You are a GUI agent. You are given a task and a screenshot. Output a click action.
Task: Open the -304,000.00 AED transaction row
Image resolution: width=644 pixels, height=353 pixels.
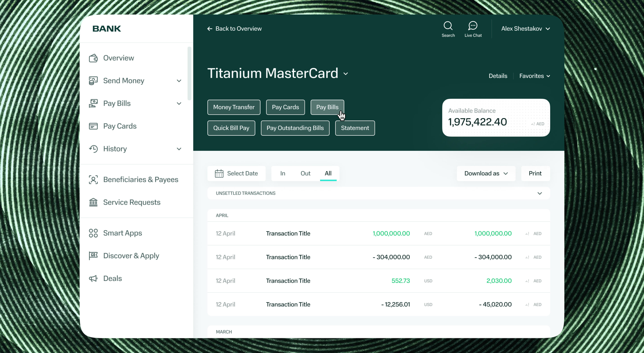378,257
